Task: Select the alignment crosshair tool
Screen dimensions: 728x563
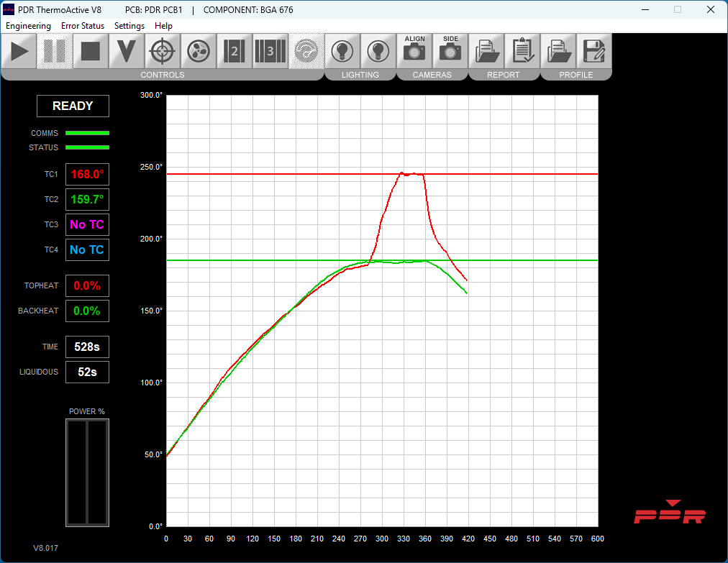Action: (163, 51)
